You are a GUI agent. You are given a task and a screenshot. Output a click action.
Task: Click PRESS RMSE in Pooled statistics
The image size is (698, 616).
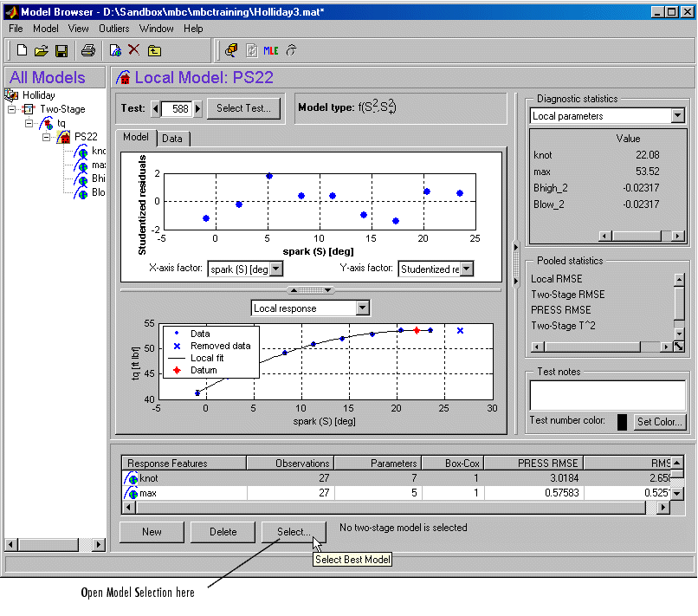click(x=561, y=310)
